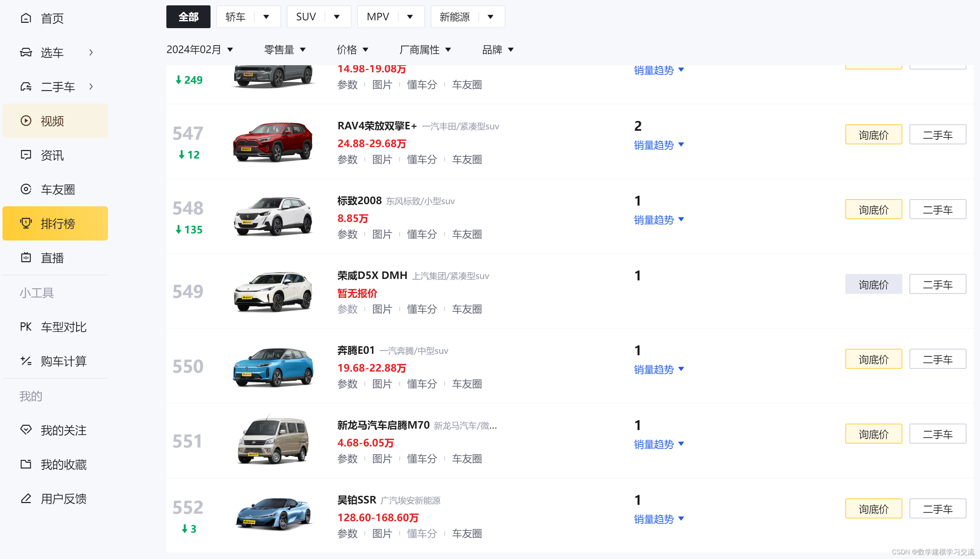Expand the 二手车 sidebar chevron
980x559 pixels.
91,87
